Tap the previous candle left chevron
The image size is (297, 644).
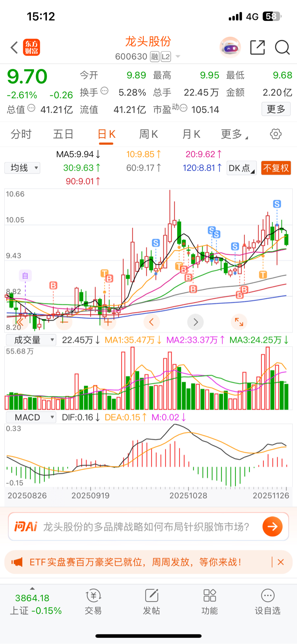pyautogui.click(x=152, y=322)
